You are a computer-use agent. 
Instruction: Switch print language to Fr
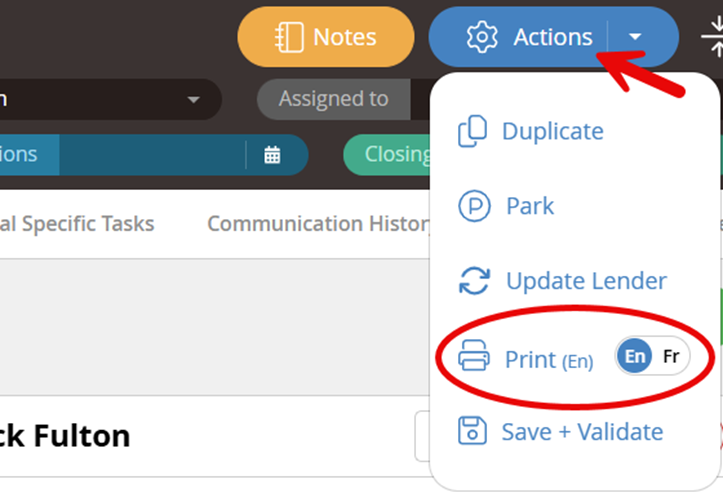671,356
